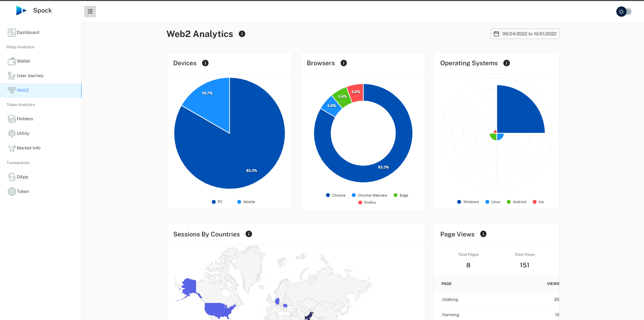The height and width of the screenshot is (320, 644).
Task: Click the User Journey icon
Action: pyautogui.click(x=12, y=76)
